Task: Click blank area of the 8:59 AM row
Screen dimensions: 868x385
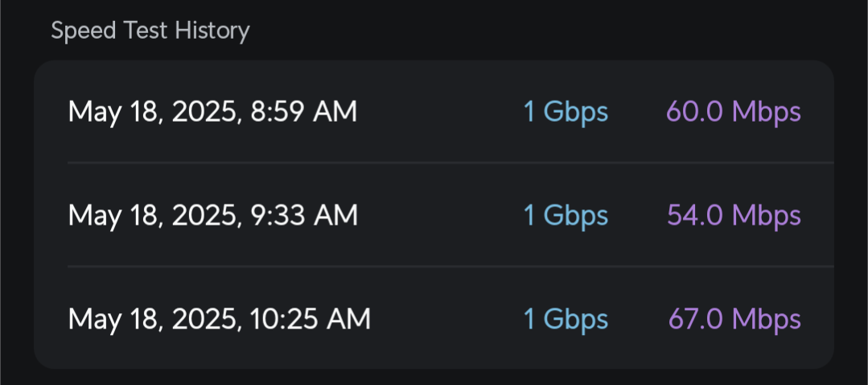Action: 440,113
